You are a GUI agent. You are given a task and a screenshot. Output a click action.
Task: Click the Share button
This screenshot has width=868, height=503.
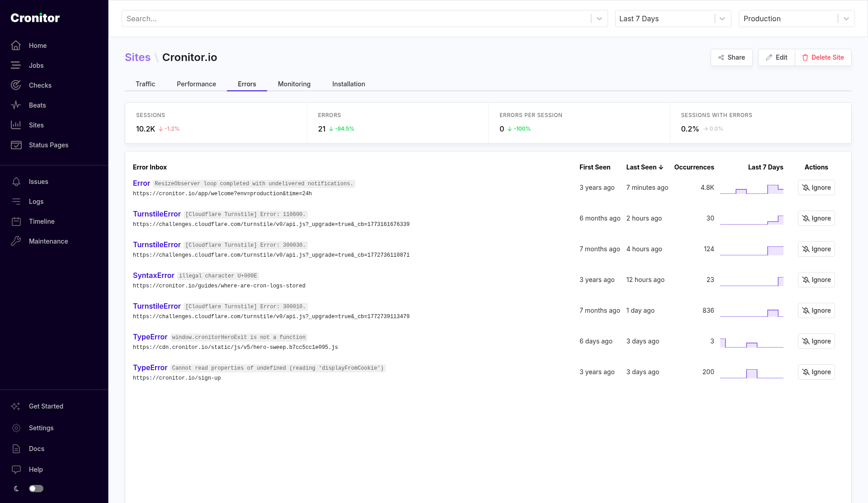(731, 57)
